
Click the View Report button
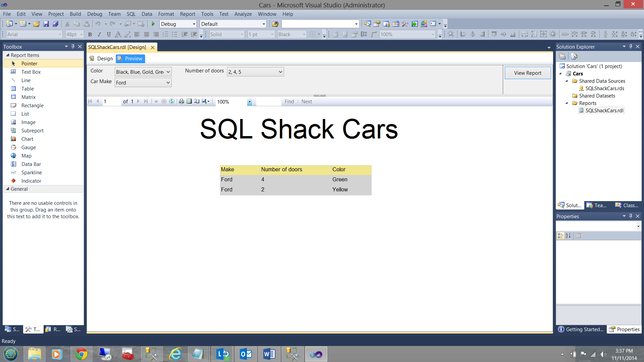point(527,73)
